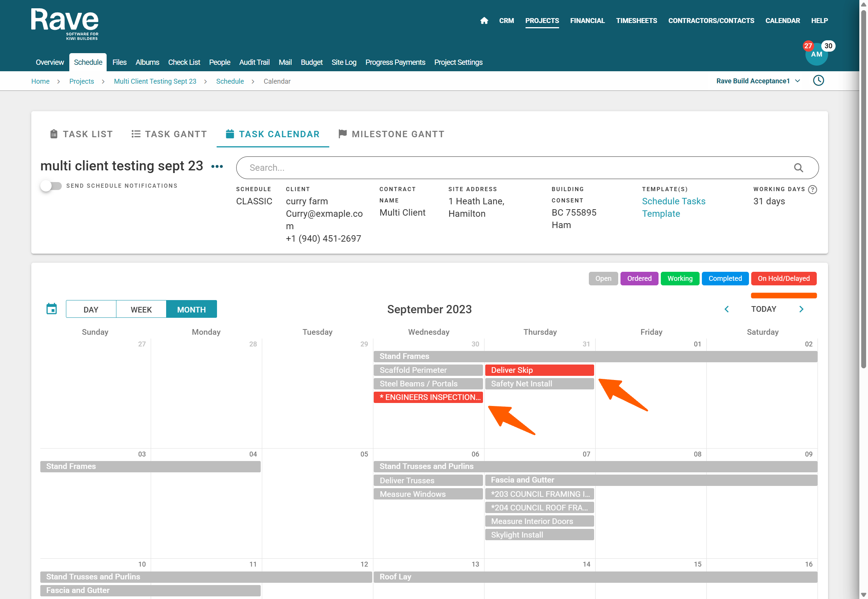Toggle Send Schedule Notifications switch
The image size is (868, 599).
click(51, 186)
